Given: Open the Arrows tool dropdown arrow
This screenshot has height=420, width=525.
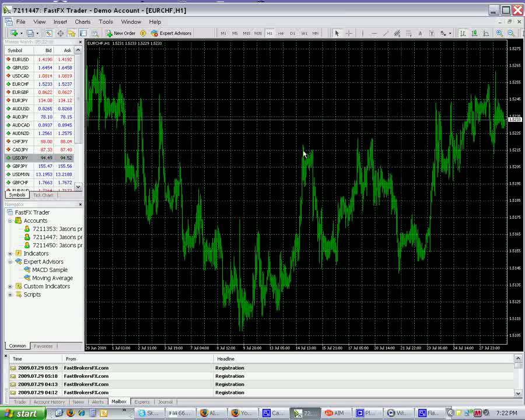Looking at the screenshot, I should [x=450, y=33].
